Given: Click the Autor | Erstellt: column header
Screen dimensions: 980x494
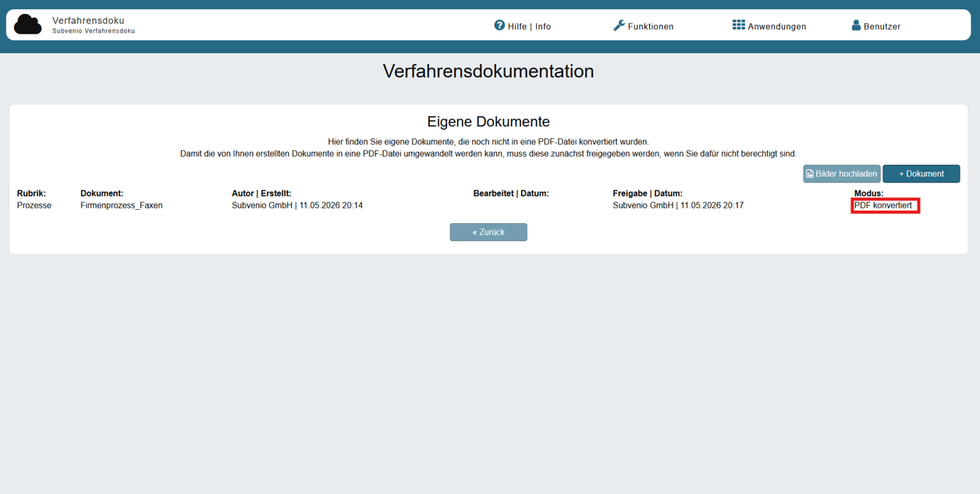Looking at the screenshot, I should (x=261, y=193).
